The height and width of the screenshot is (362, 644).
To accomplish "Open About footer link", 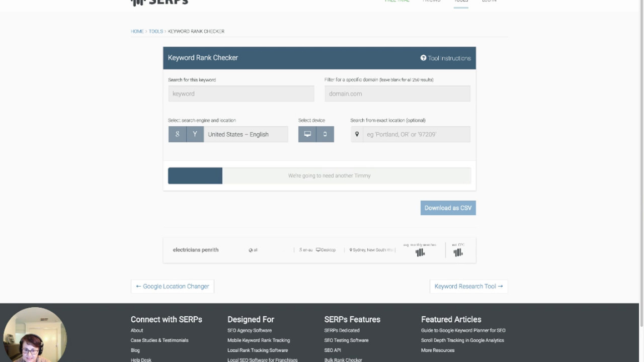I will (137, 330).
